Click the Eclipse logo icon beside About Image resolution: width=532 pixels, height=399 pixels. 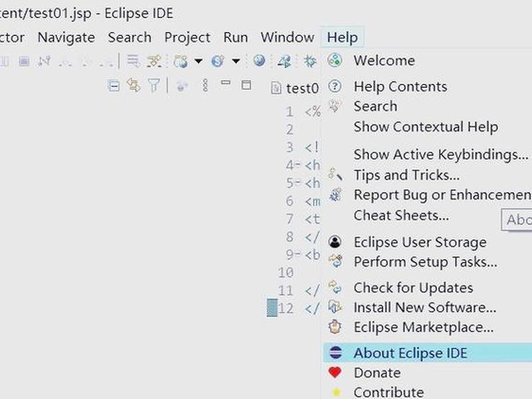(x=335, y=353)
